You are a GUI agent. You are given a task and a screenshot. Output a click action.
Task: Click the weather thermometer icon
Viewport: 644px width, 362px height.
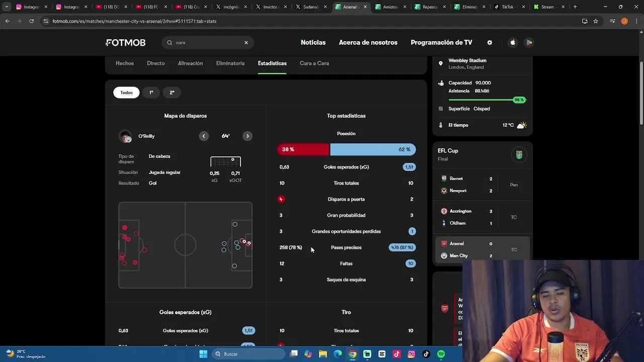[441, 125]
